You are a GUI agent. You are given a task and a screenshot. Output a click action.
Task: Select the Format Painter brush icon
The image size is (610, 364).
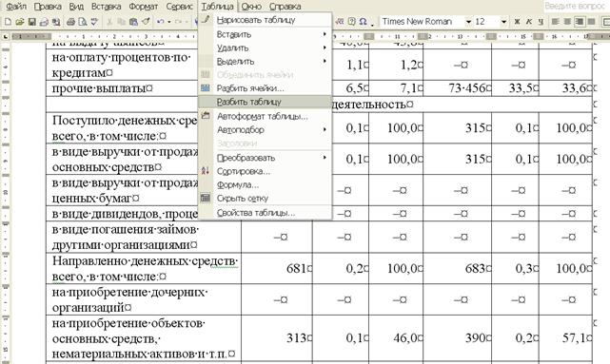pyautogui.click(x=146, y=22)
